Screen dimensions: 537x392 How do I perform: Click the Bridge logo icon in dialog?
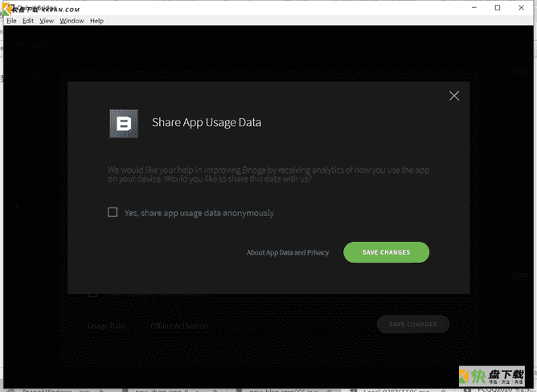coord(124,124)
